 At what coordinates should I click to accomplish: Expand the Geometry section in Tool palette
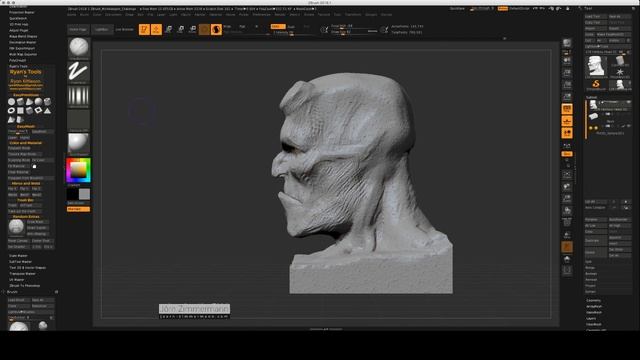(x=593, y=300)
